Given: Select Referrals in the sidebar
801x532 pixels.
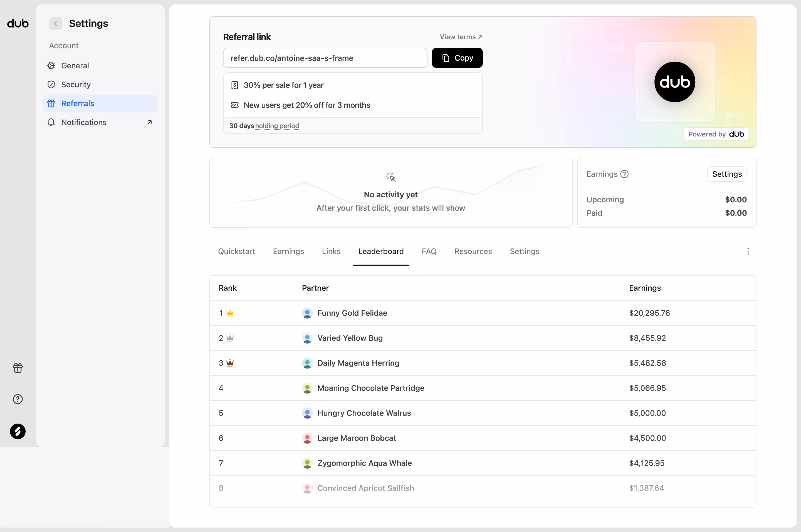Looking at the screenshot, I should pyautogui.click(x=100, y=103).
